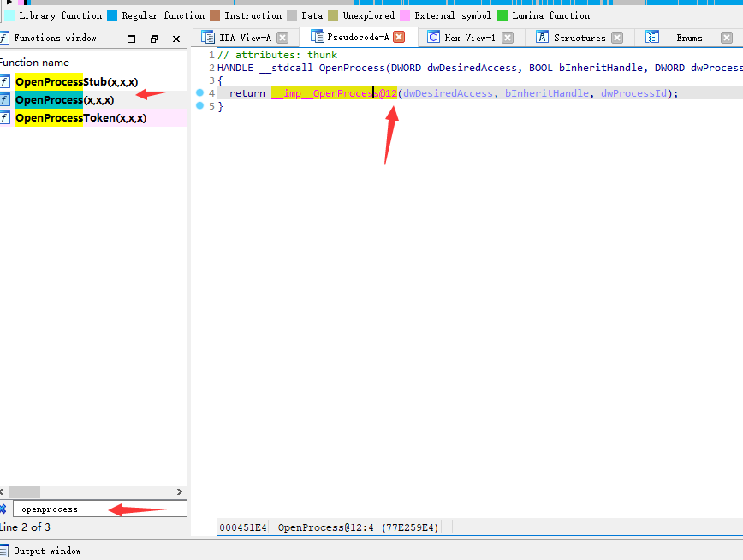This screenshot has height=560, width=743.
Task: Select OpenProcessStub(x,x,x) in the functions list
Action: point(92,81)
